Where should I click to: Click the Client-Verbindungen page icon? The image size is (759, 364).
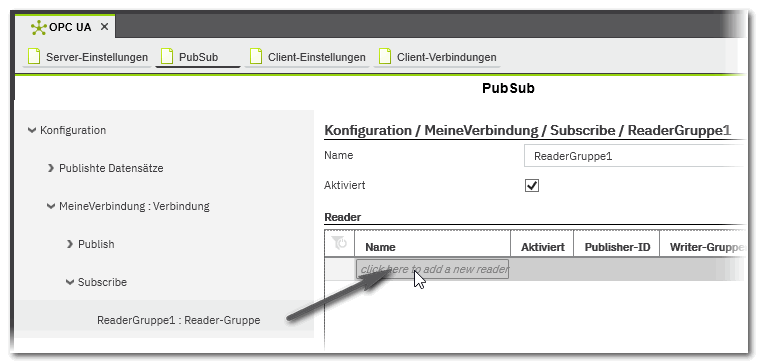point(385,57)
